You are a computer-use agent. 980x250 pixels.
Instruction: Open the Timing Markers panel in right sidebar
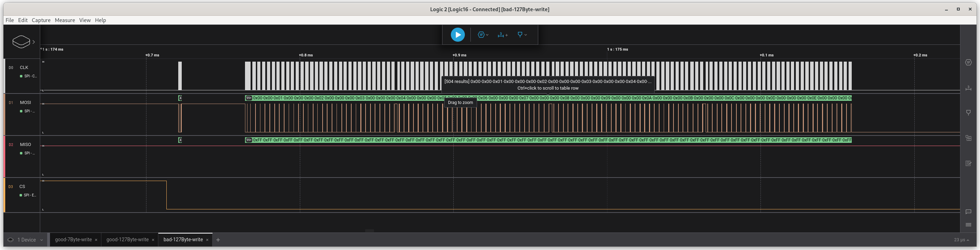[968, 113]
